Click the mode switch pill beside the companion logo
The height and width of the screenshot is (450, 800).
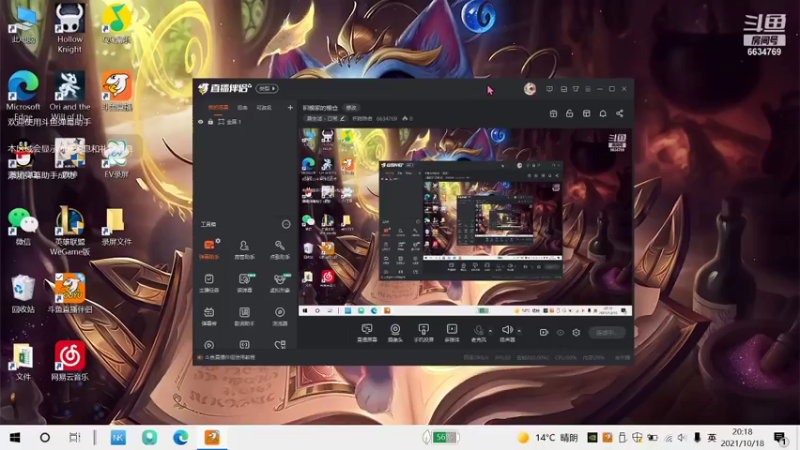coord(267,88)
